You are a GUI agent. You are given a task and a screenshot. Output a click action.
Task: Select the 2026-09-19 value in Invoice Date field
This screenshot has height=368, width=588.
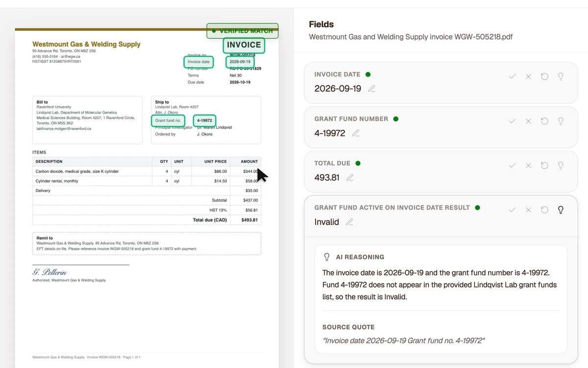pyautogui.click(x=338, y=89)
